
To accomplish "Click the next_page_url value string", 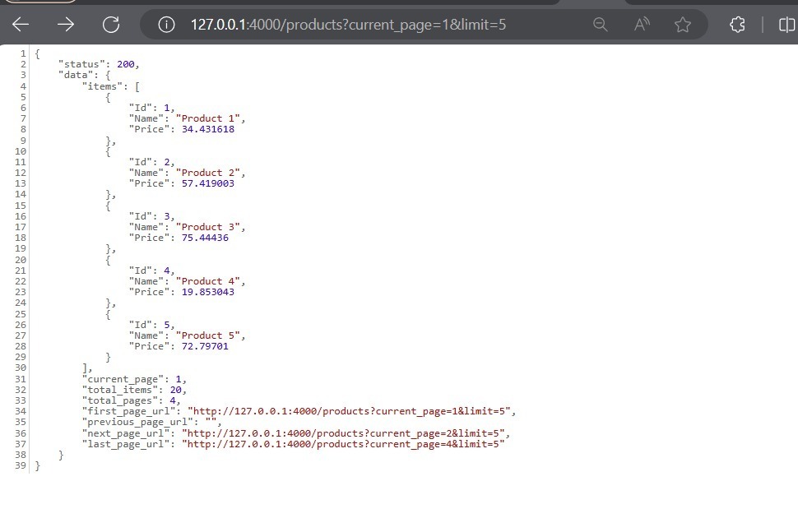I will click(x=343, y=433).
